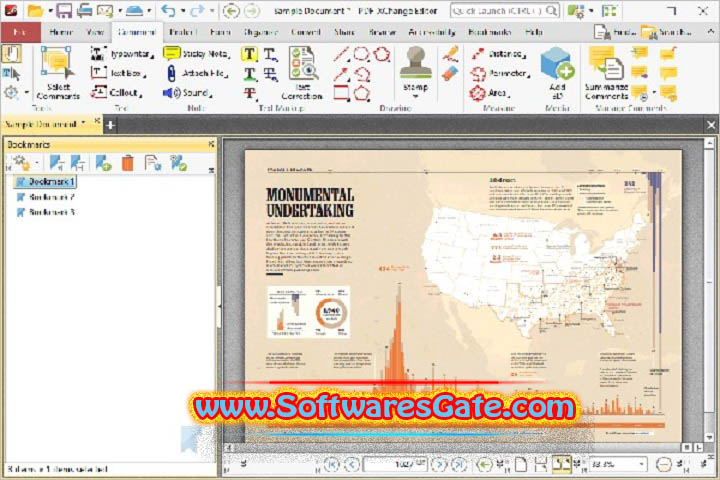The image size is (720, 480).
Task: Activate the Select Text tool
Action: click(x=11, y=73)
